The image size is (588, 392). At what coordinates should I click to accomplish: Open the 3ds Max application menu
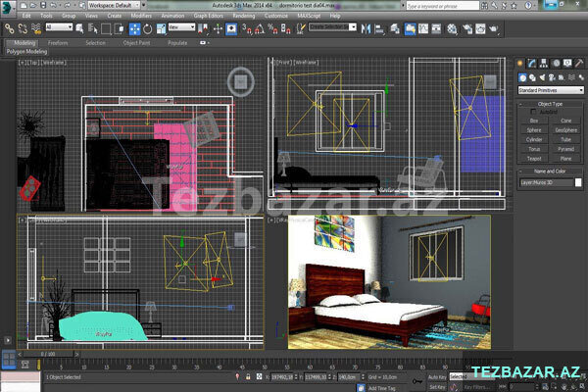[8, 8]
